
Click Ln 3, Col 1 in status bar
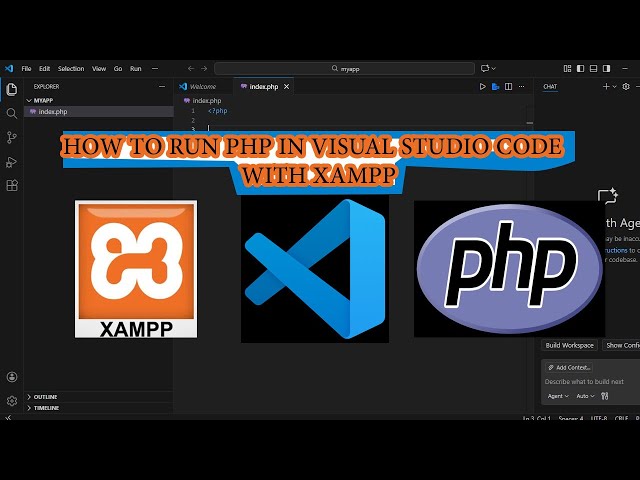537,418
